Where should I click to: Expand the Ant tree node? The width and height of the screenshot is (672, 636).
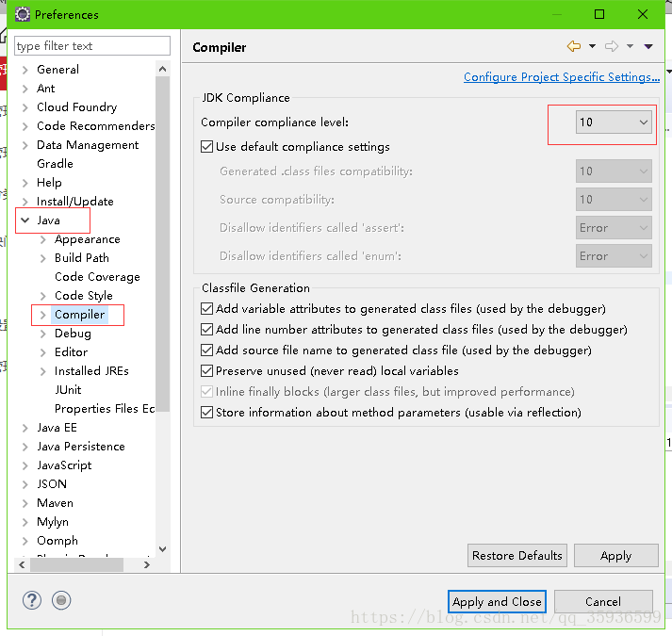coord(25,89)
